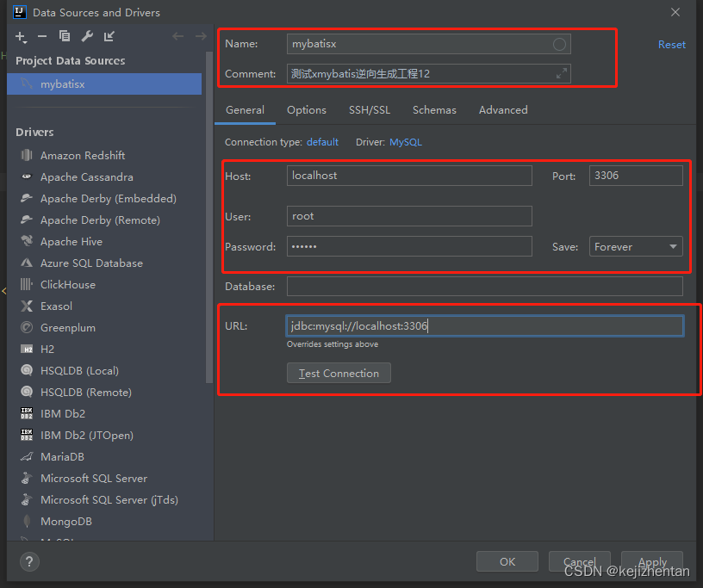The image size is (703, 588).
Task: Click the Test Connection button
Action: point(339,373)
